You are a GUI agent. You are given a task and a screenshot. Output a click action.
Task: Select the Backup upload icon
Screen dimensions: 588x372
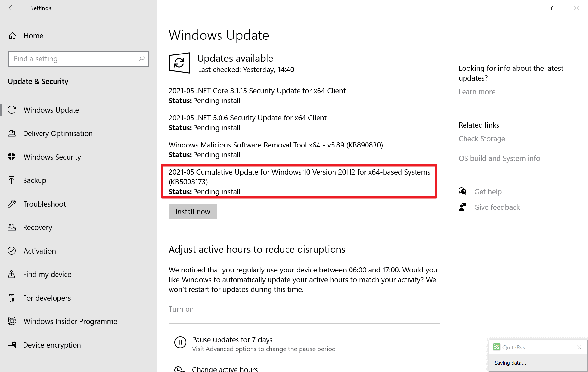point(12,180)
